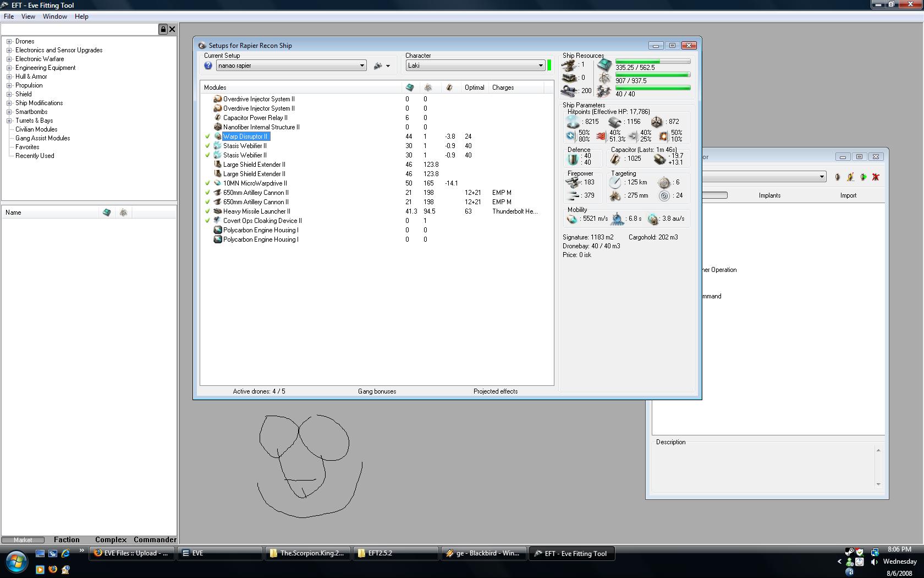This screenshot has width=924, height=578.
Task: Expand the Drones tree category
Action: tap(9, 41)
